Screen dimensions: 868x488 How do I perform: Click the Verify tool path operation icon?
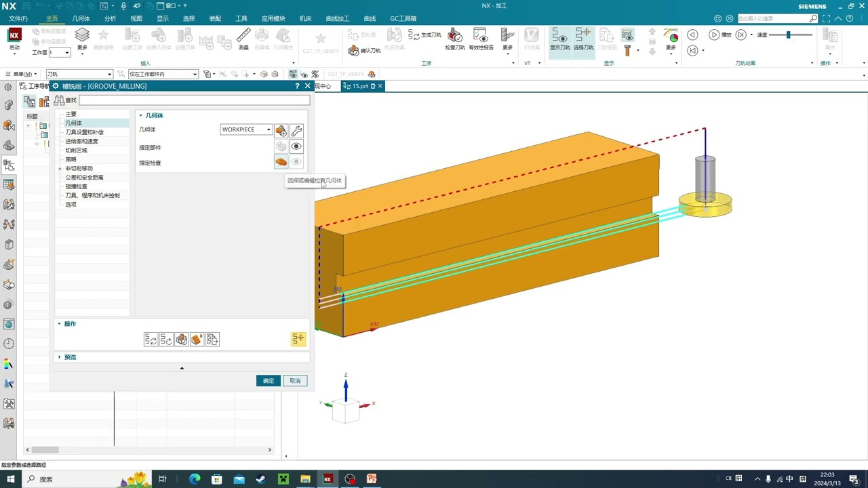tap(182, 340)
